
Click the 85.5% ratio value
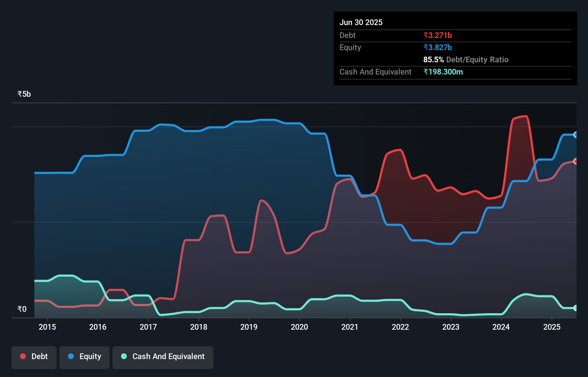(x=433, y=59)
